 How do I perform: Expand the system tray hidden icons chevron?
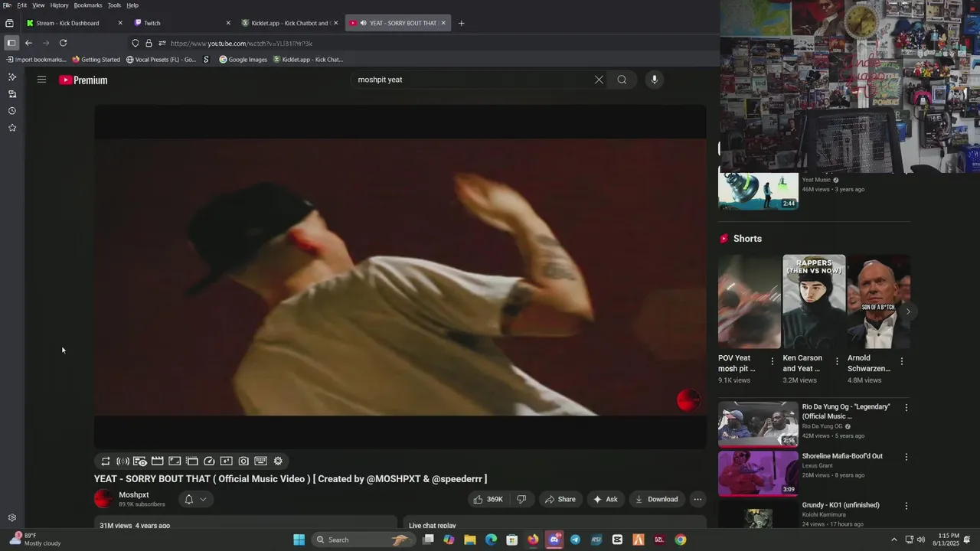(x=893, y=540)
